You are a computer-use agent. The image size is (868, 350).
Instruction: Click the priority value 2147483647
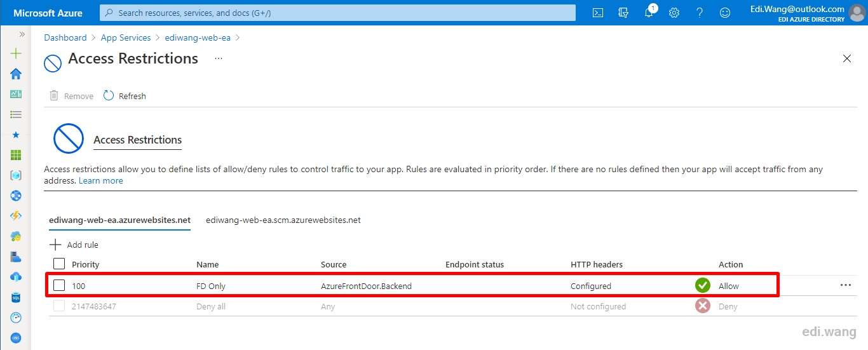94,306
